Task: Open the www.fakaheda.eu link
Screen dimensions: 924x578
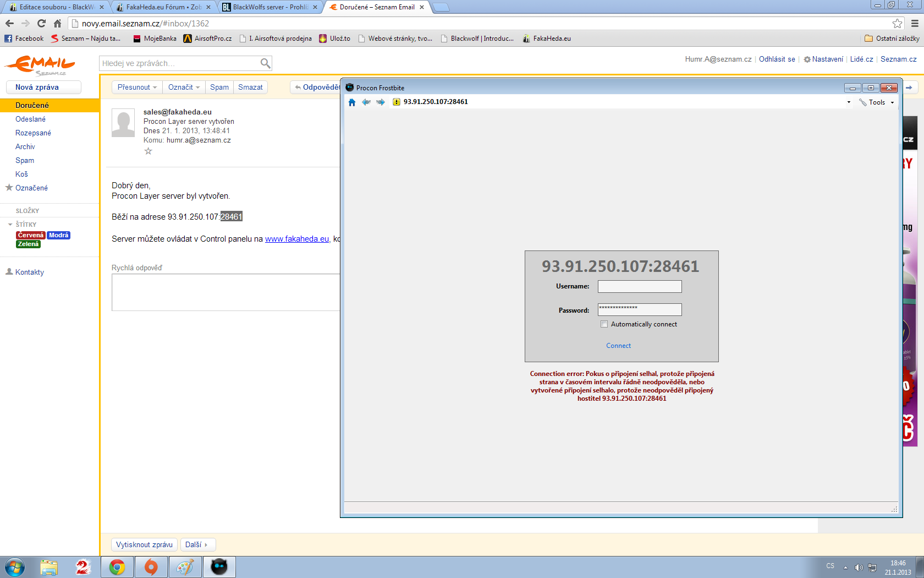Action: [297, 239]
